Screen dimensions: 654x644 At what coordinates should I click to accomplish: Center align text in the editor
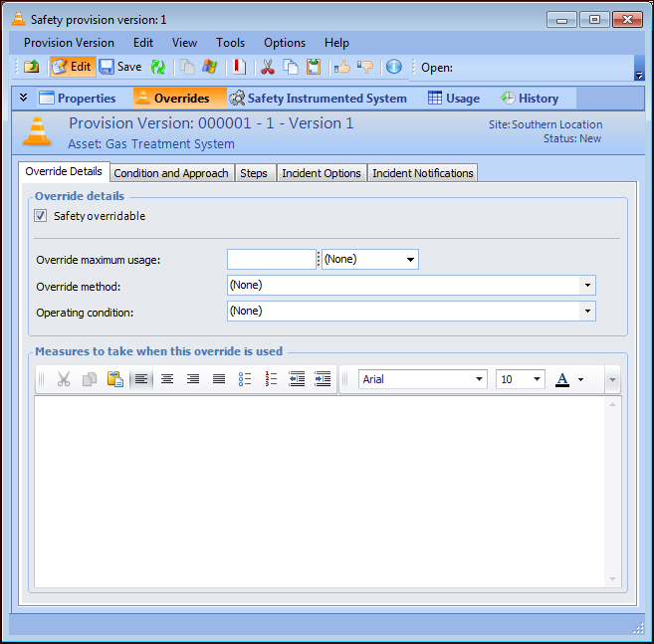[167, 379]
